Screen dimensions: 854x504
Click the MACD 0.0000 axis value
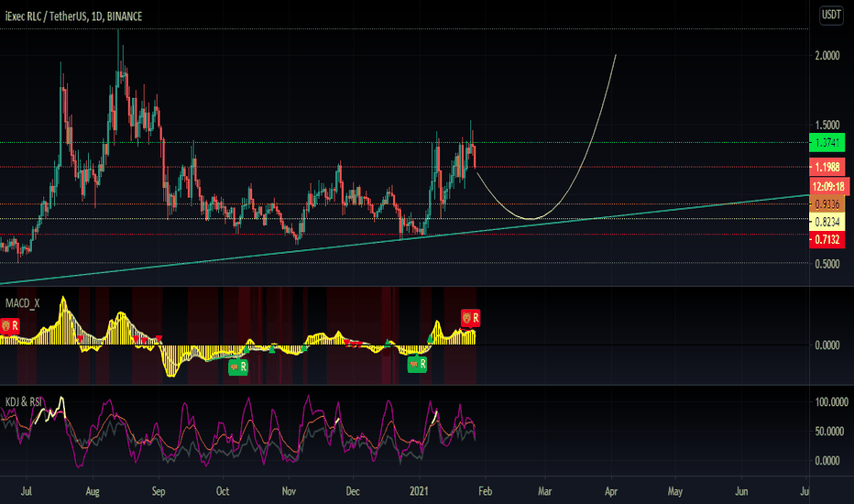click(x=827, y=345)
